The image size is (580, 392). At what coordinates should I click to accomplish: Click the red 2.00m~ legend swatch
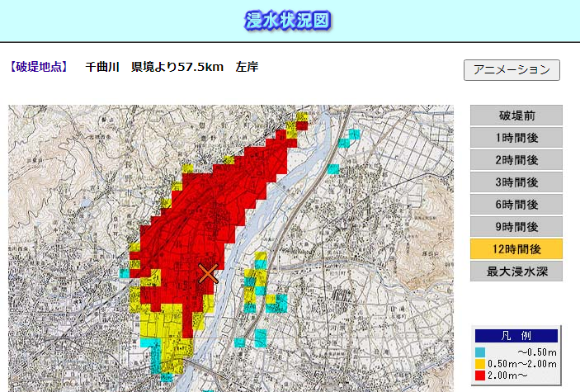point(479,375)
